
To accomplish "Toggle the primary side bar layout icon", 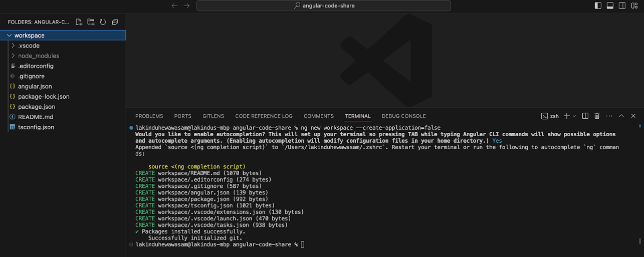I will [598, 6].
